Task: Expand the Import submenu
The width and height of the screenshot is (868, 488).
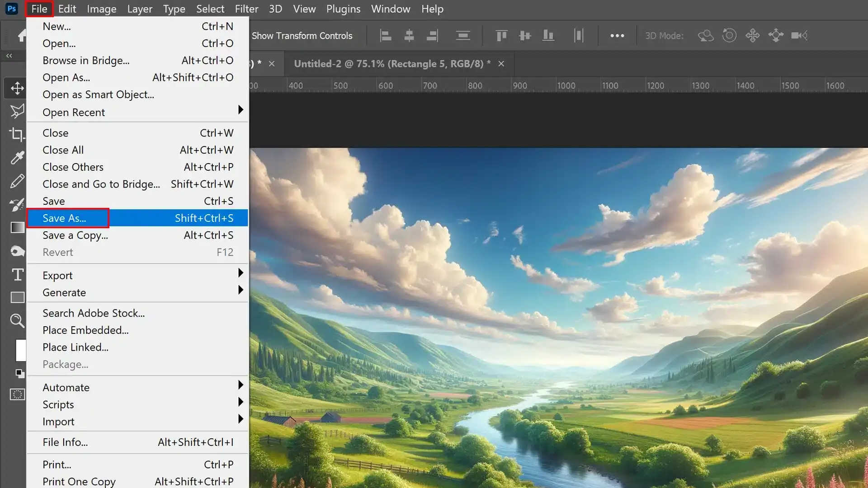Action: 137,422
